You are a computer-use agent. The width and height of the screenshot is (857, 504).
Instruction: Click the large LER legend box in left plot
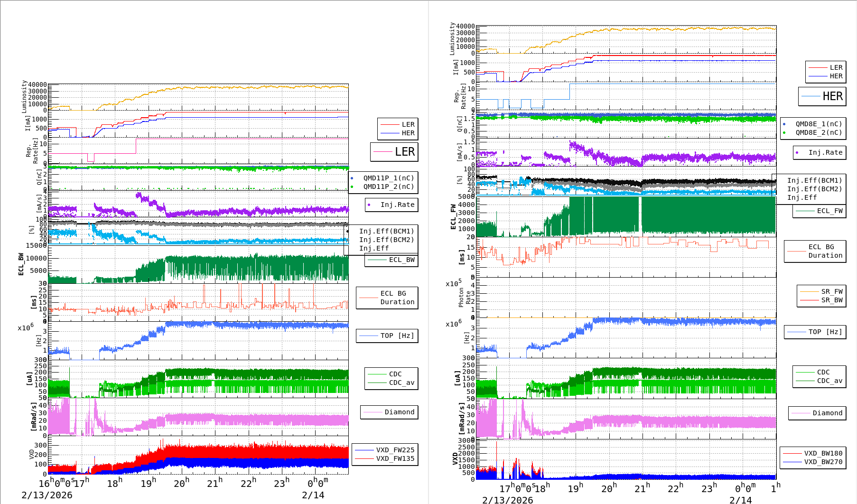coord(394,152)
